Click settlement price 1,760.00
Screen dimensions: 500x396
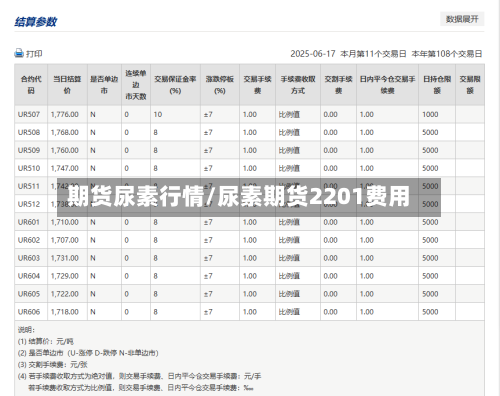coord(65,150)
